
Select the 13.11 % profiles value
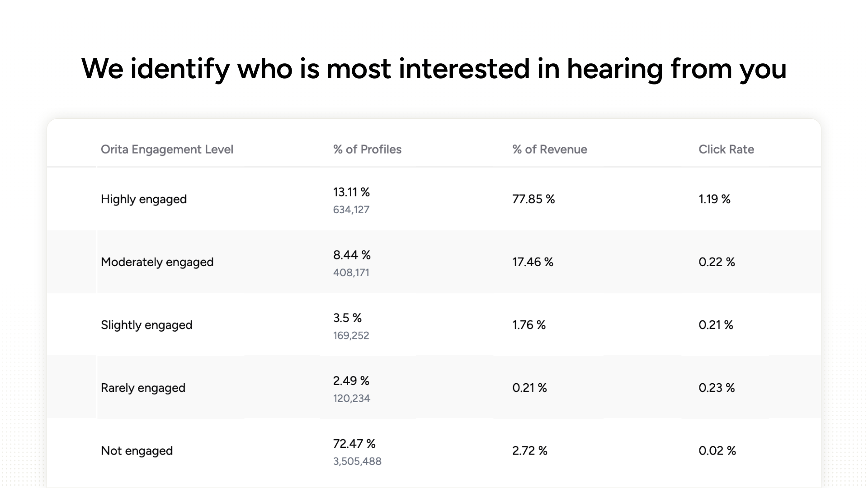click(351, 192)
